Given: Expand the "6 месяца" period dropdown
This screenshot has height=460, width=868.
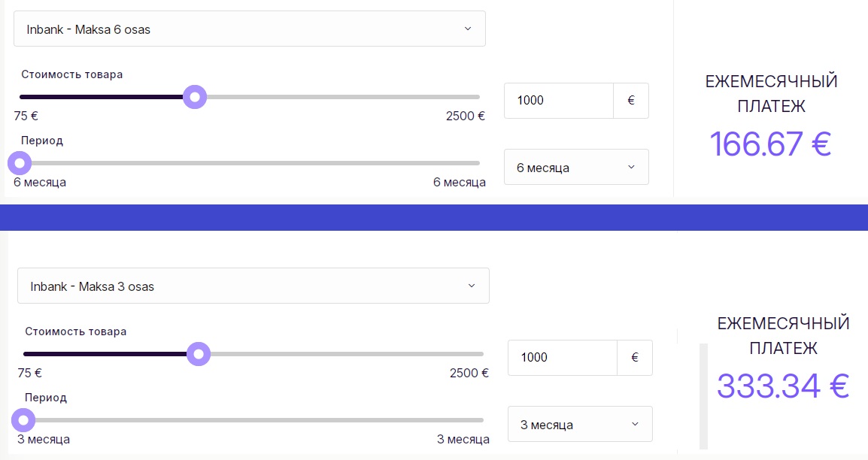Looking at the screenshot, I should click(575, 168).
